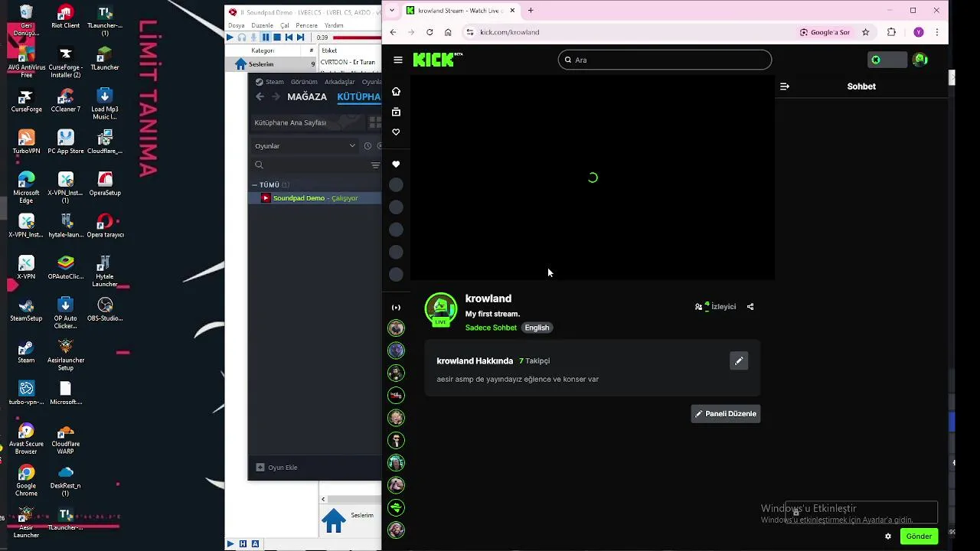The image size is (980, 551).
Task: Bookmark this page with the star icon
Action: point(866,32)
